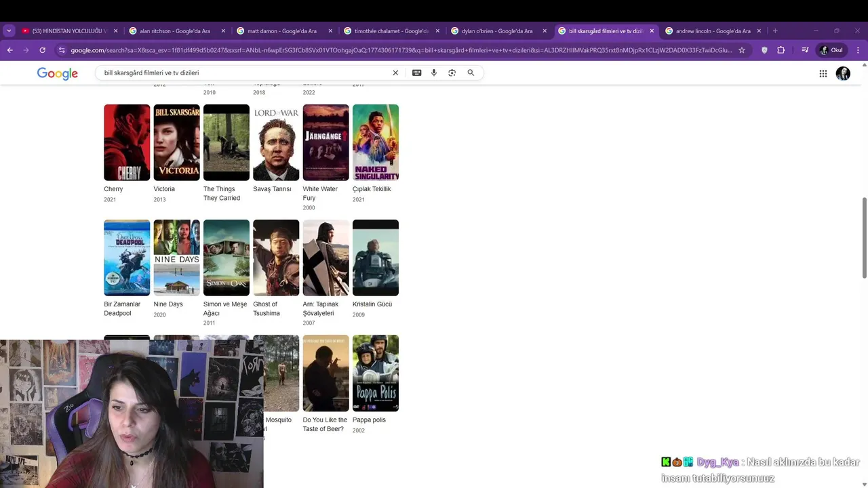This screenshot has width=868, height=488.
Task: Open the Simon and the Oaks poster
Action: point(226,258)
